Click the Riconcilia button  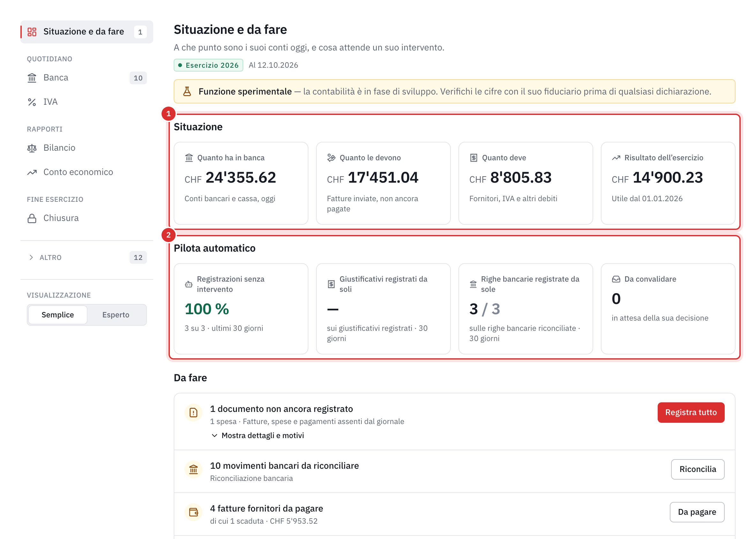698,469
